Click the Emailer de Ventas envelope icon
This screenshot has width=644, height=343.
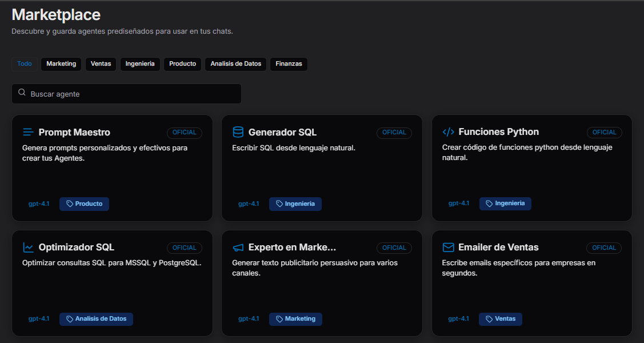448,248
